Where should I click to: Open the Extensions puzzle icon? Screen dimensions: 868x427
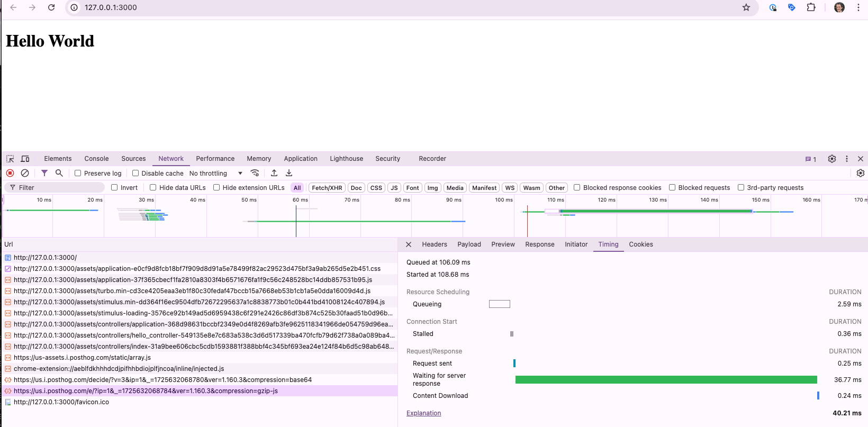point(811,7)
